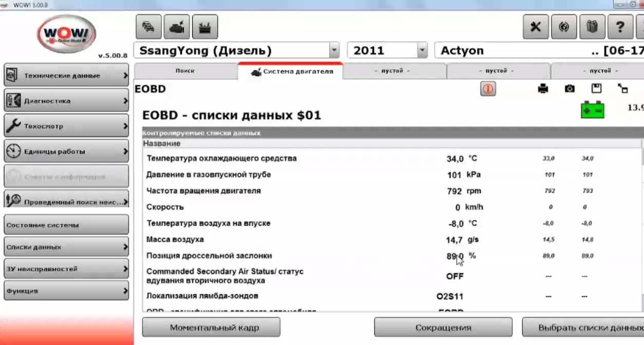Select the Скорость row label

click(x=165, y=207)
